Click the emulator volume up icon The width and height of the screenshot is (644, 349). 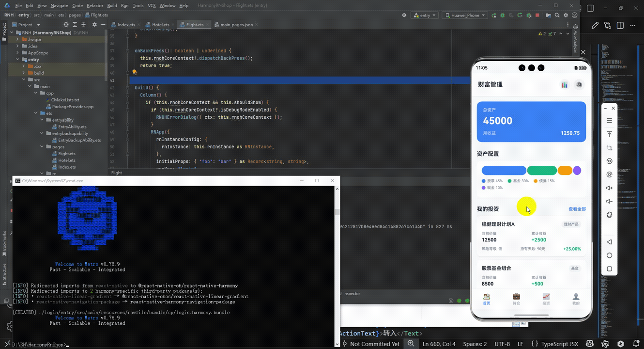(x=610, y=188)
